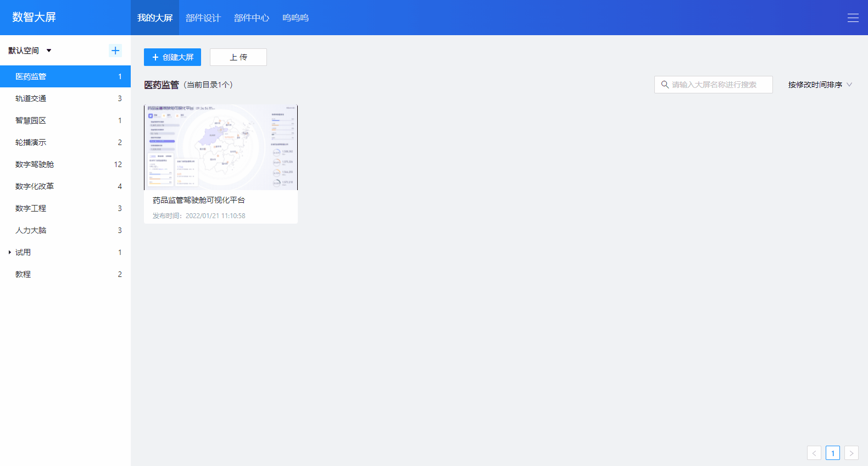Select the 呜呜呜 navigation tab

click(295, 18)
